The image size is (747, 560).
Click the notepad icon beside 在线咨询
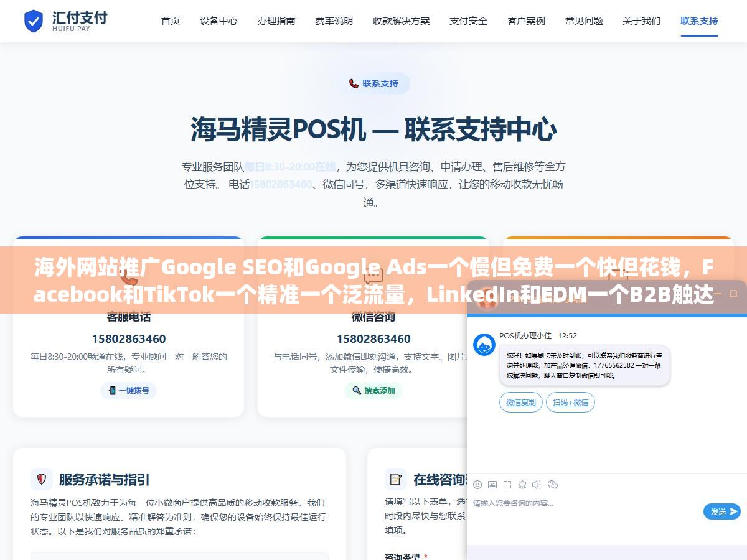tap(396, 479)
